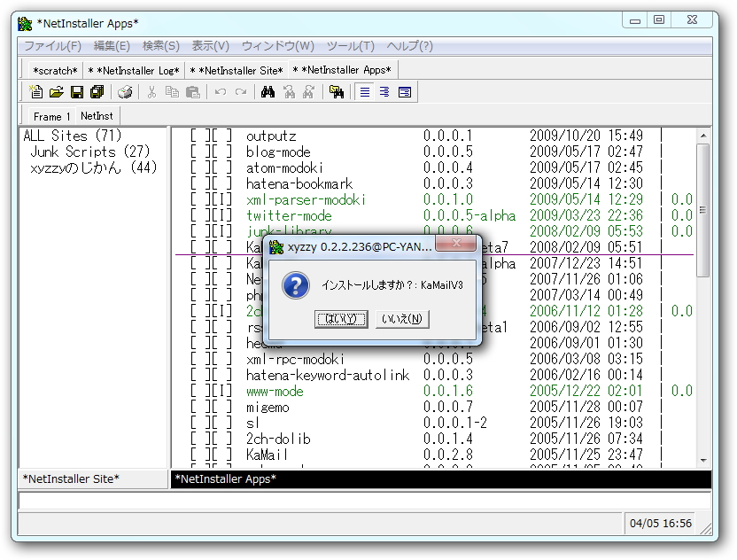Open the ファイル(F) menu
This screenshot has width=737, height=560.
point(52,46)
